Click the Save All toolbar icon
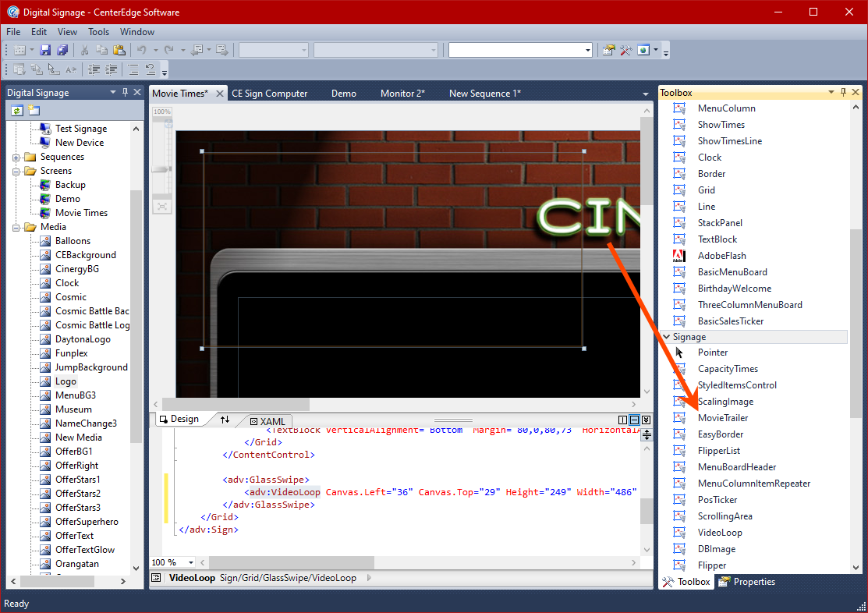The image size is (868, 613). (62, 50)
